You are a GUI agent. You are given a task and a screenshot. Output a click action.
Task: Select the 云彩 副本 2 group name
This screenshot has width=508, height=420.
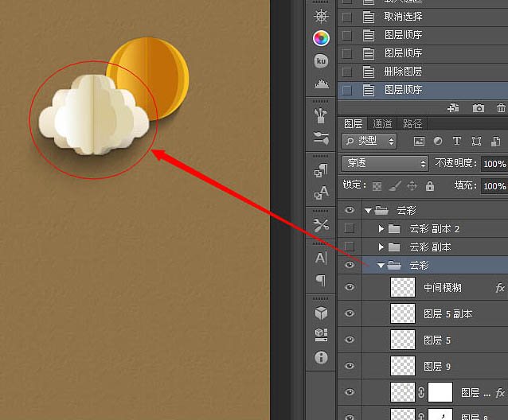click(435, 229)
